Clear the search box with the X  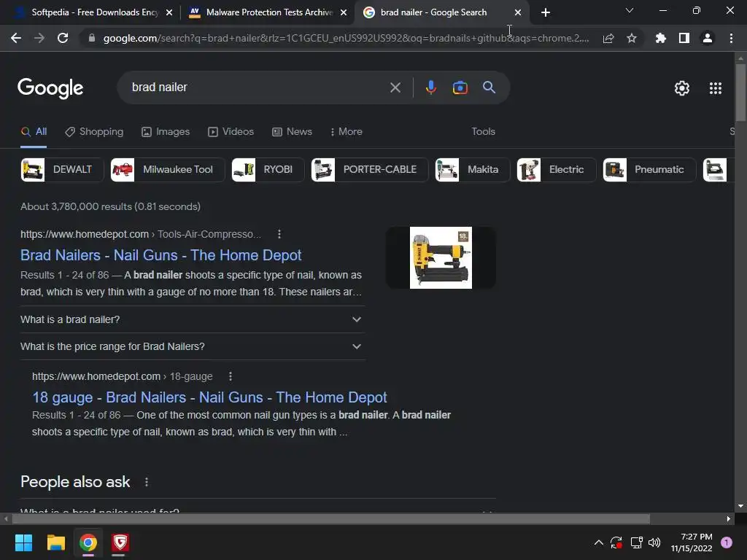pyautogui.click(x=395, y=87)
